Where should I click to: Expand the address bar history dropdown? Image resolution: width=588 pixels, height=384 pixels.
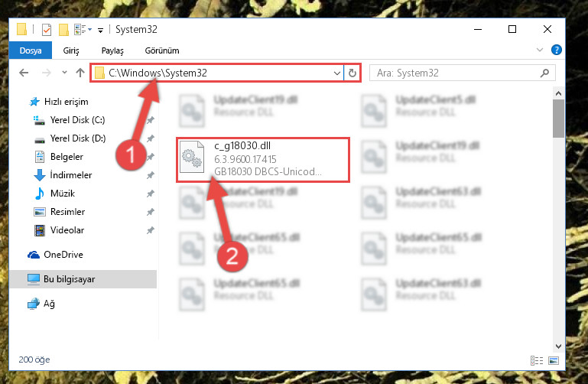click(x=336, y=73)
